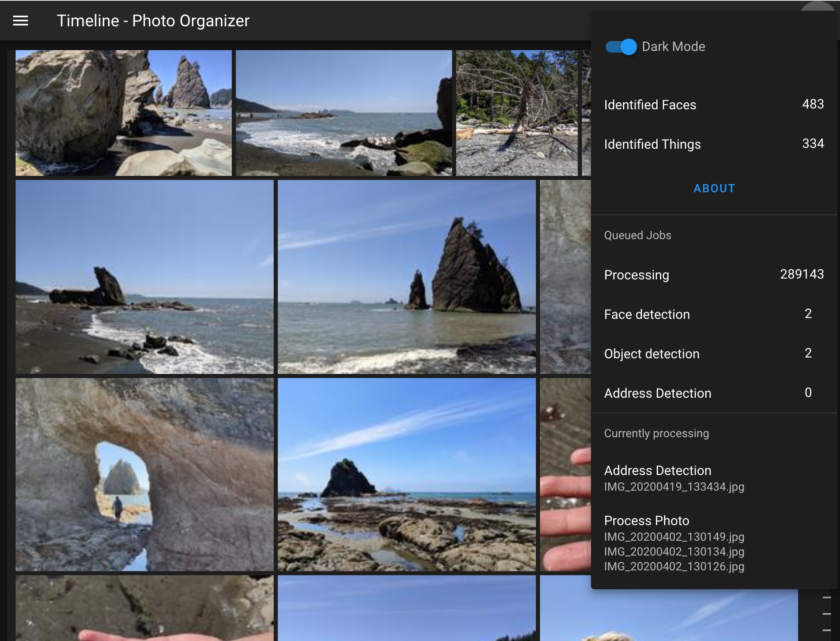Open the tidepool and island photo thumbnail
This screenshot has height=641, width=840.
(406, 475)
